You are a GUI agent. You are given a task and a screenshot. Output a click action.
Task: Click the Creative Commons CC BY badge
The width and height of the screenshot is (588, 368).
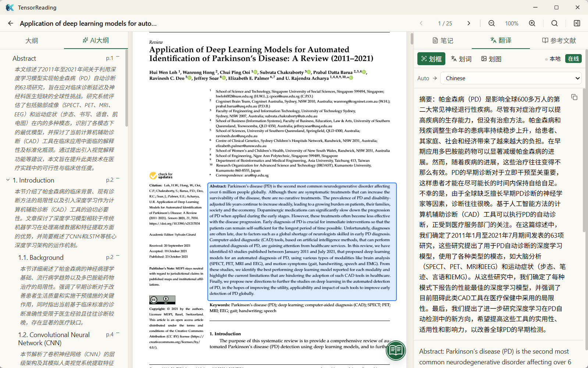(162, 300)
